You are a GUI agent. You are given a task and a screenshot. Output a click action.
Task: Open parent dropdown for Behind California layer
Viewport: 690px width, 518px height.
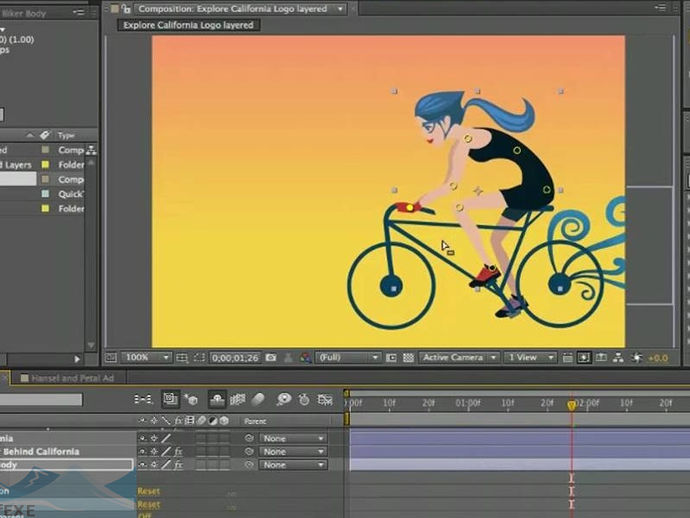point(293,452)
